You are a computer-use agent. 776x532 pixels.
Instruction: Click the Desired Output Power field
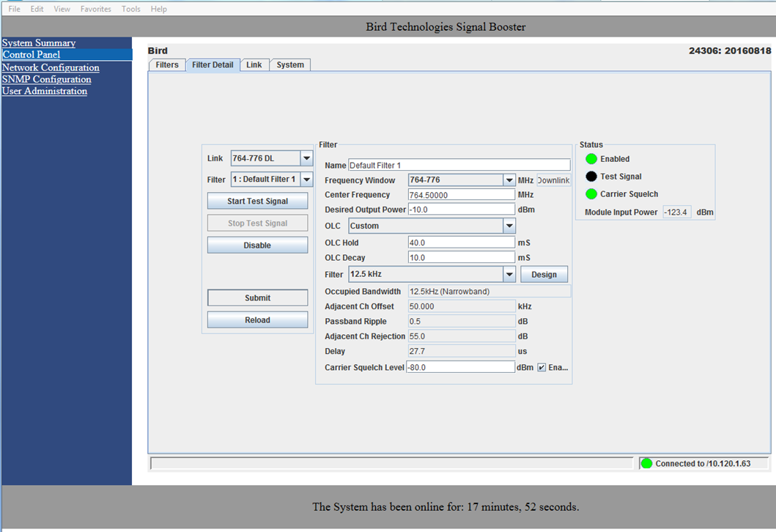462,210
